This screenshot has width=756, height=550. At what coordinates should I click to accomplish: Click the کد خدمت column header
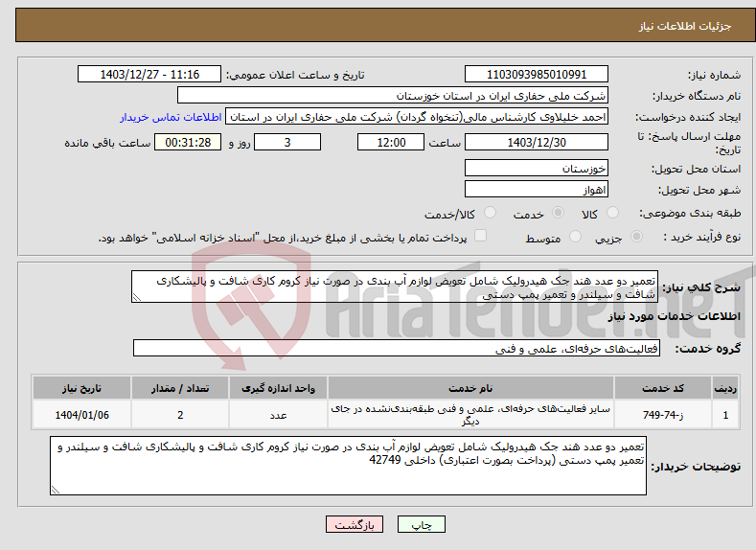click(x=663, y=388)
